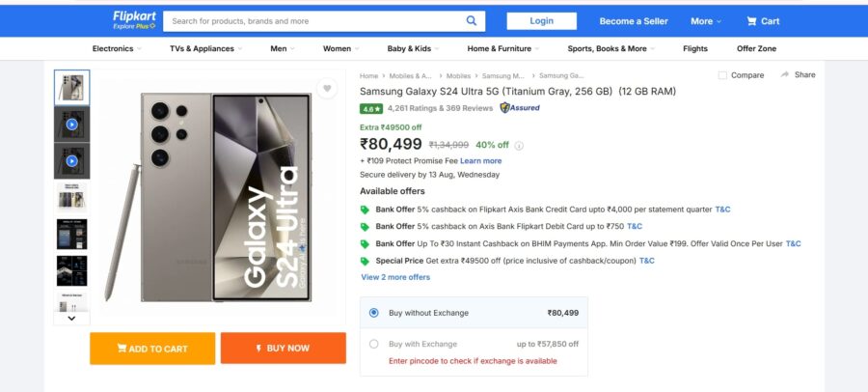Select Buy without Exchange option
The width and height of the screenshot is (868, 392).
tap(374, 313)
